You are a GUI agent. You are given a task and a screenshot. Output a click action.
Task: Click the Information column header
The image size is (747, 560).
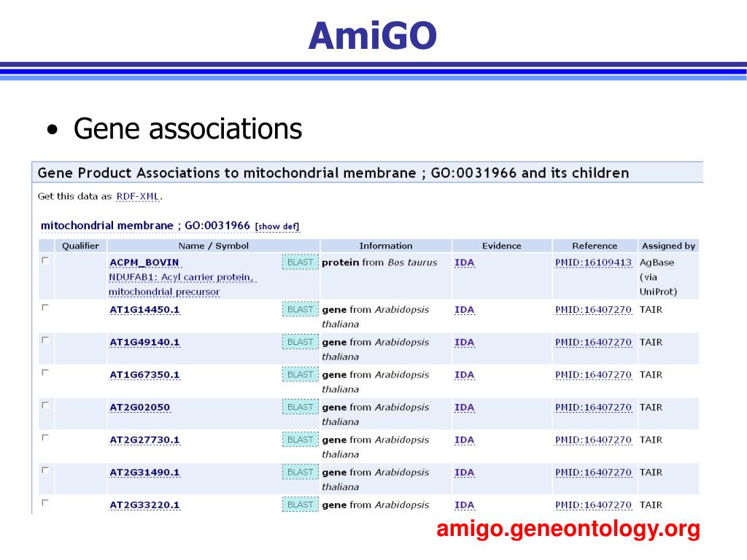coord(386,246)
